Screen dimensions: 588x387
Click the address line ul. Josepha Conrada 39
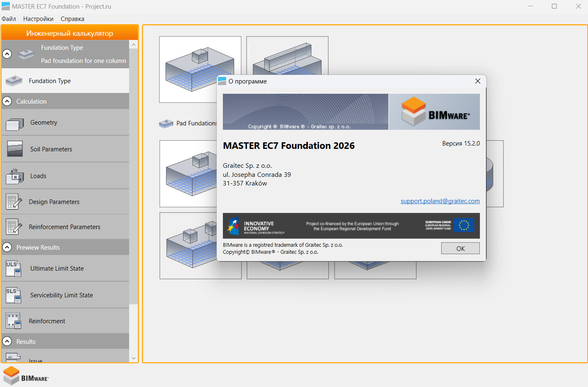pos(257,175)
